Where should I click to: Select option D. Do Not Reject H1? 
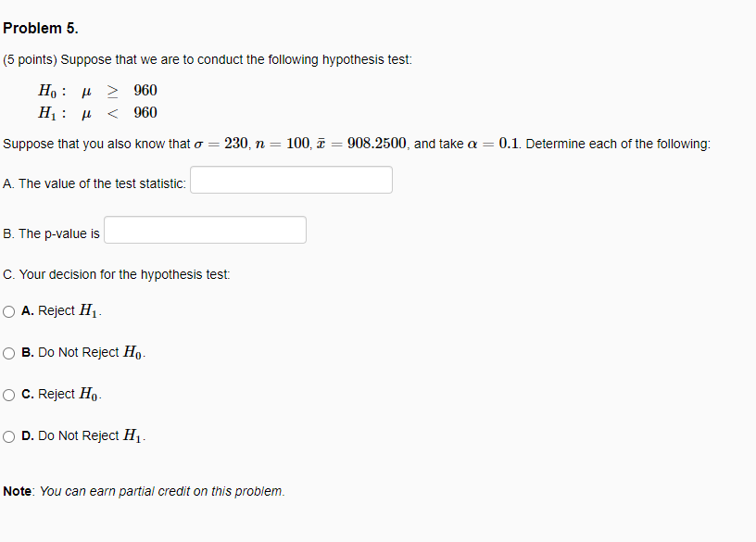tap(8, 435)
